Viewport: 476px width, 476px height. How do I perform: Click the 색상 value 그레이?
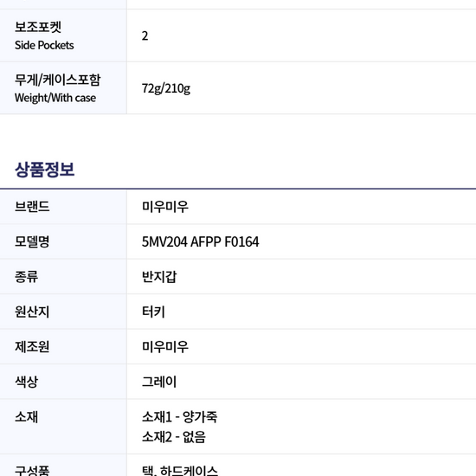point(159,382)
